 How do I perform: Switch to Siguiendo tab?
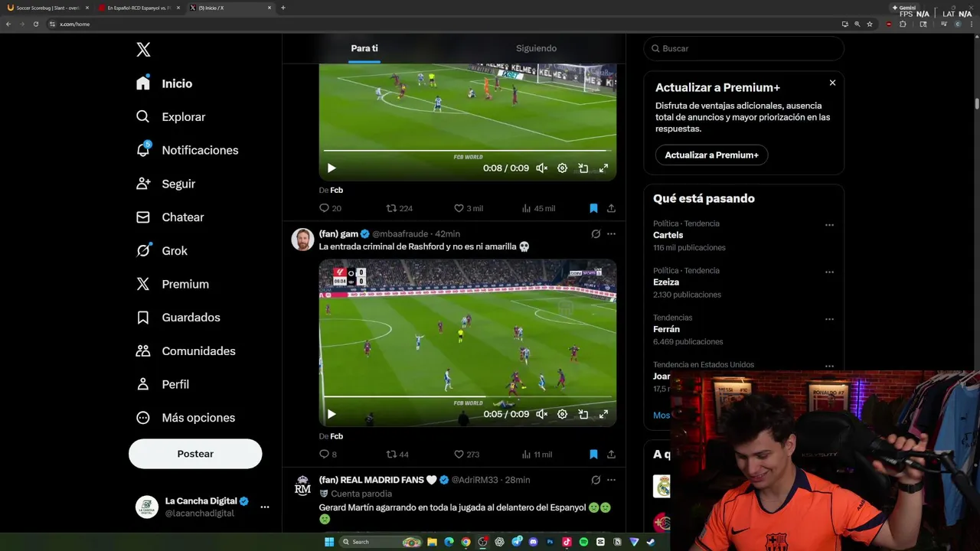click(536, 48)
